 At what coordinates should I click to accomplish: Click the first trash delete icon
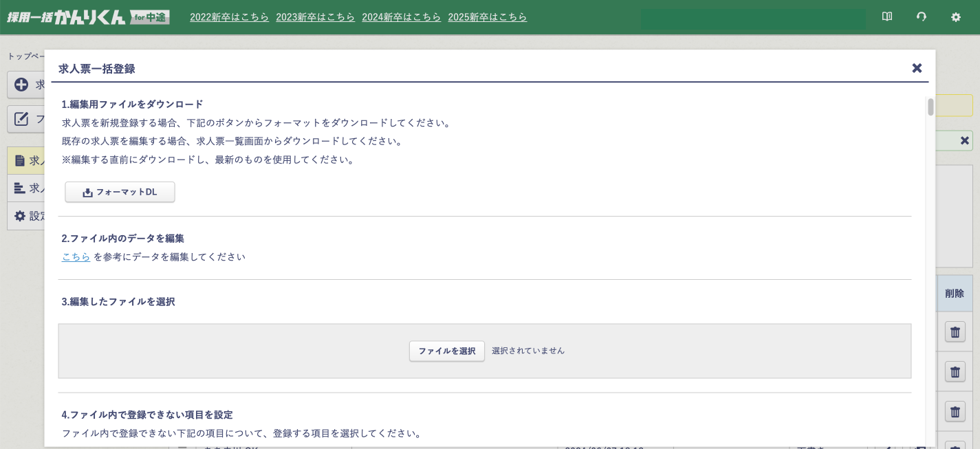click(x=955, y=332)
